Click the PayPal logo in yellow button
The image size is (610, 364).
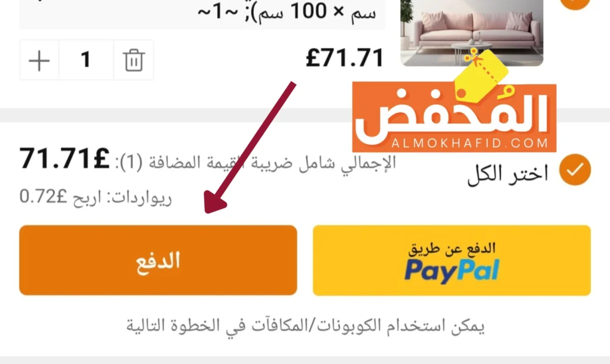(x=452, y=271)
